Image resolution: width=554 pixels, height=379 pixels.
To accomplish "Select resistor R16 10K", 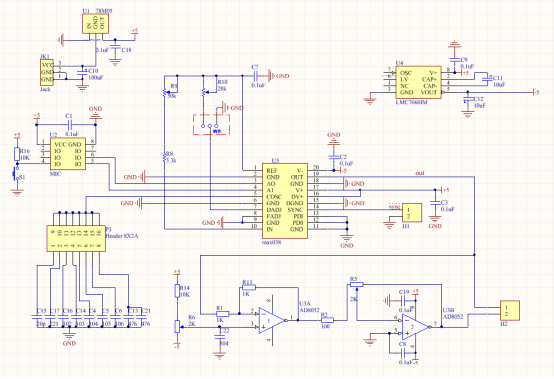I will [17, 154].
